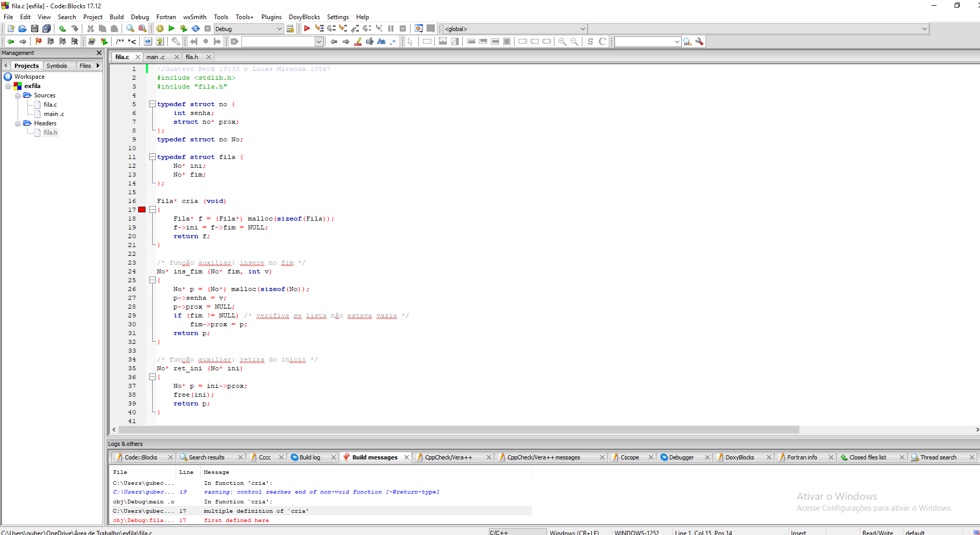Collapse the cria function fold at line 17
The height and width of the screenshot is (535, 980).
tap(152, 210)
